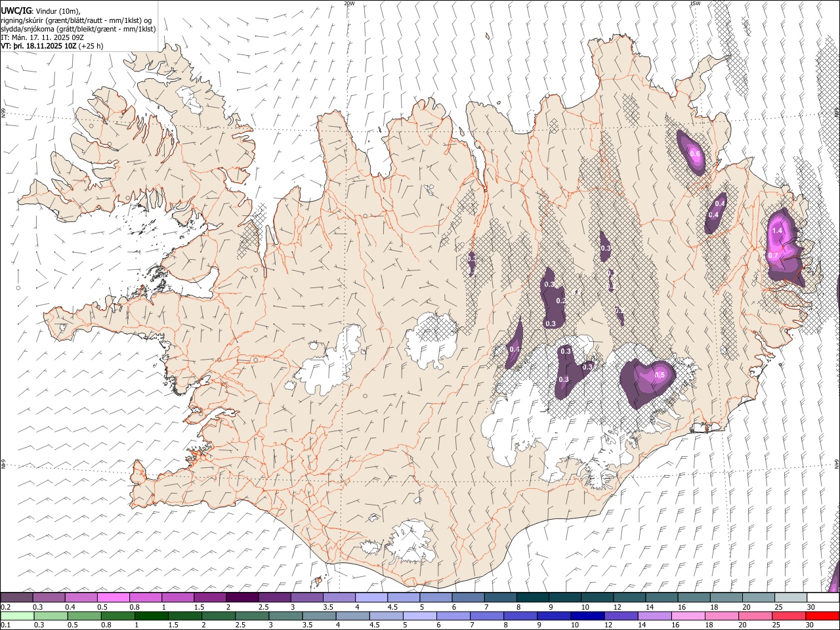Click the 0.7 snowfall value on east coast
Viewport: 840px width, 630px height.
tap(773, 255)
